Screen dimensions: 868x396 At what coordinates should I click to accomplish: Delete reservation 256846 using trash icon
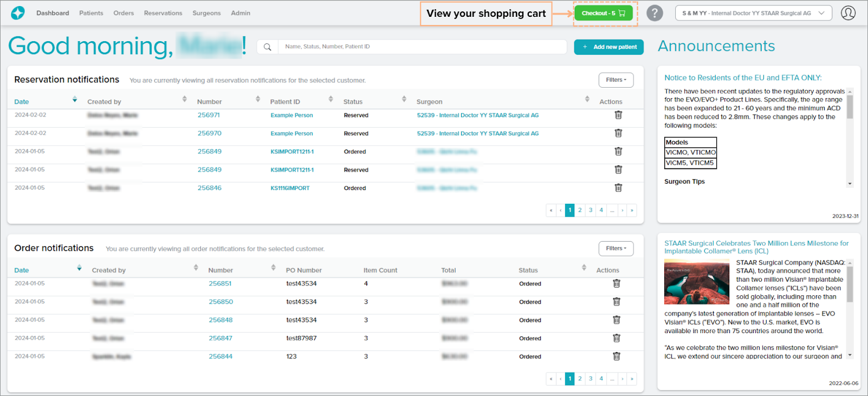pos(618,188)
